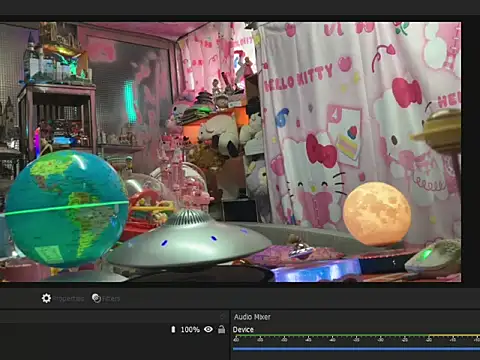The width and height of the screenshot is (480, 360).
Task: Click the Hello Kitty curtain text in preview
Action: pos(298,79)
